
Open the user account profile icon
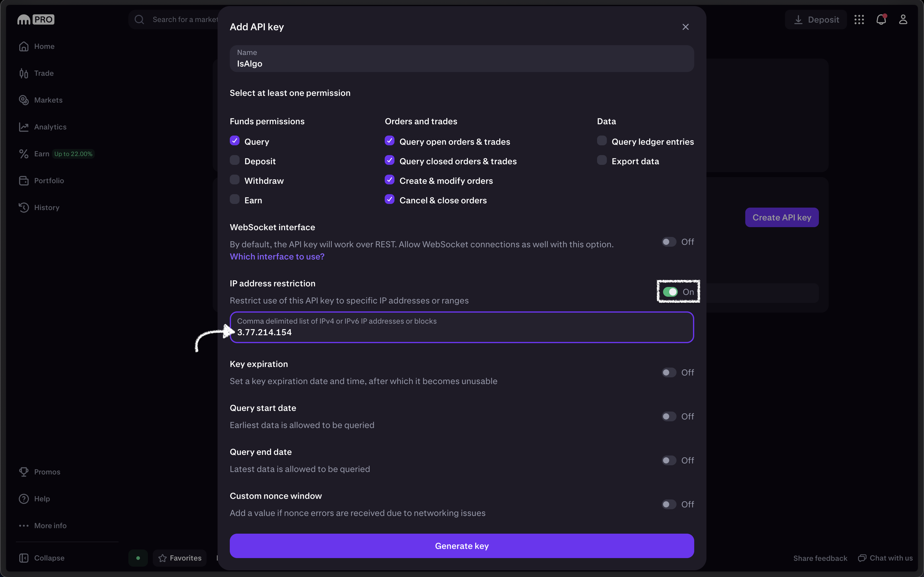click(x=903, y=20)
